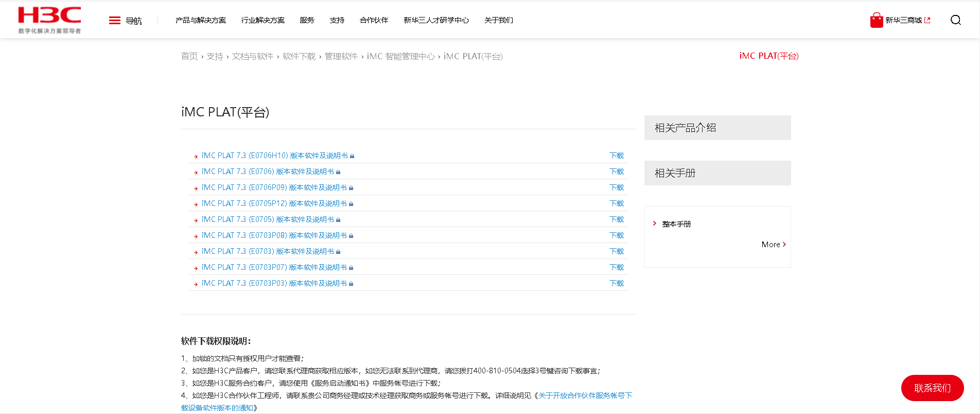Open the 关于我们 menu item
Viewport: 980px width, 414px height.
point(498,21)
